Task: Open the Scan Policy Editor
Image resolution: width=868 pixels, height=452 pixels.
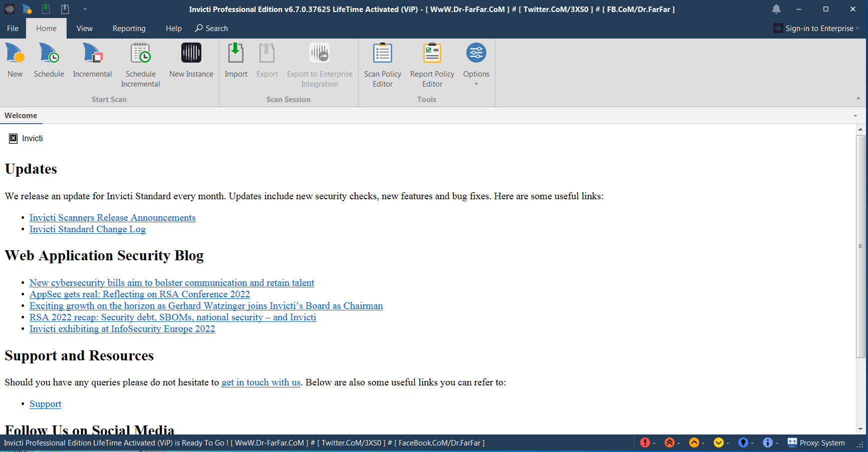Action: tap(382, 65)
